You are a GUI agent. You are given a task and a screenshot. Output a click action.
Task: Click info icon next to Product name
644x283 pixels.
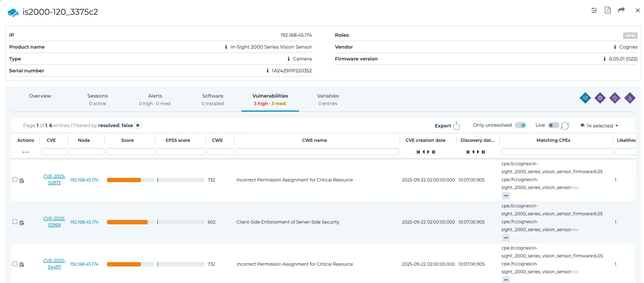click(x=226, y=47)
